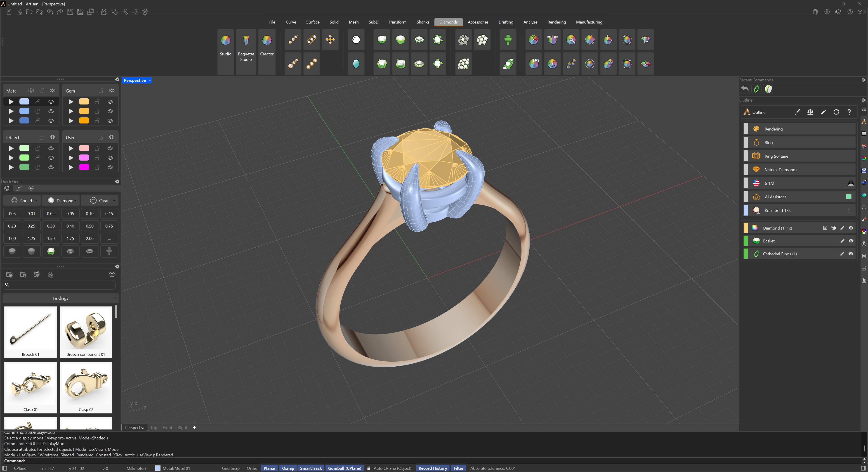This screenshot has height=472, width=868.
Task: Open the Outliner help question mark
Action: [849, 112]
